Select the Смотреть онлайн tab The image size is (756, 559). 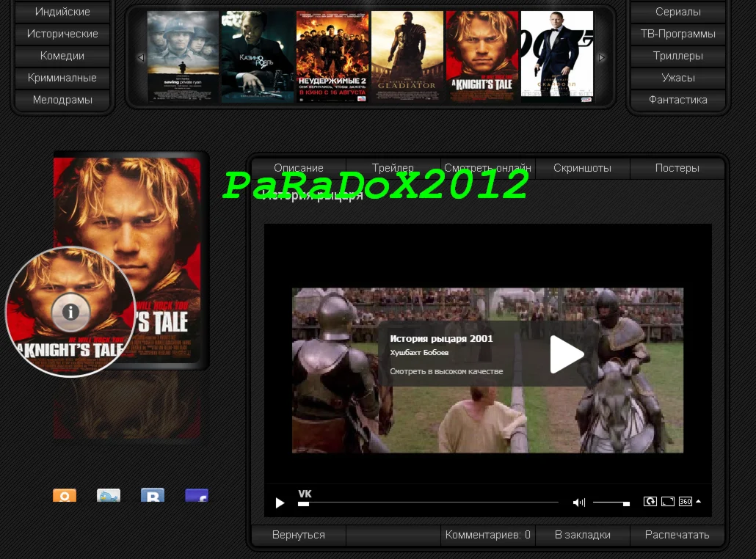point(487,168)
